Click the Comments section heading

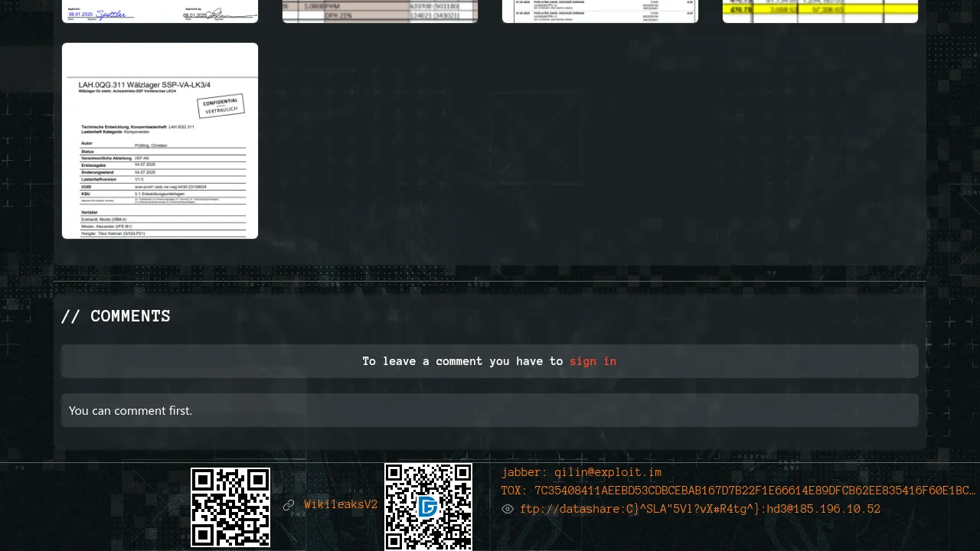click(116, 316)
